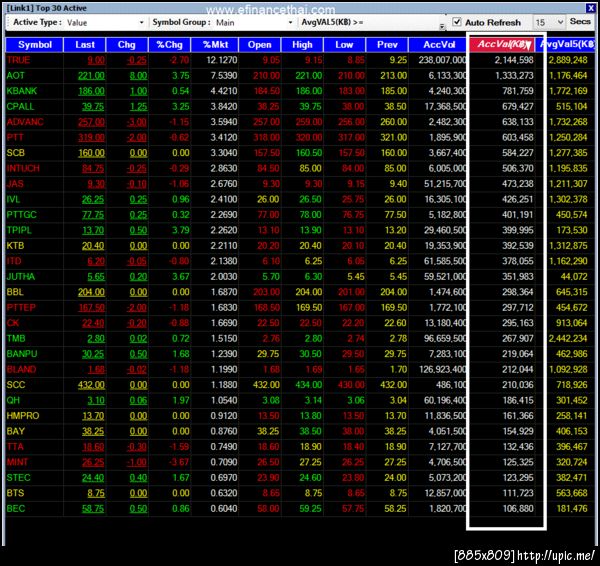Image resolution: width=600 pixels, height=566 pixels.
Task: Select the IVL symbol
Action: click(x=13, y=199)
